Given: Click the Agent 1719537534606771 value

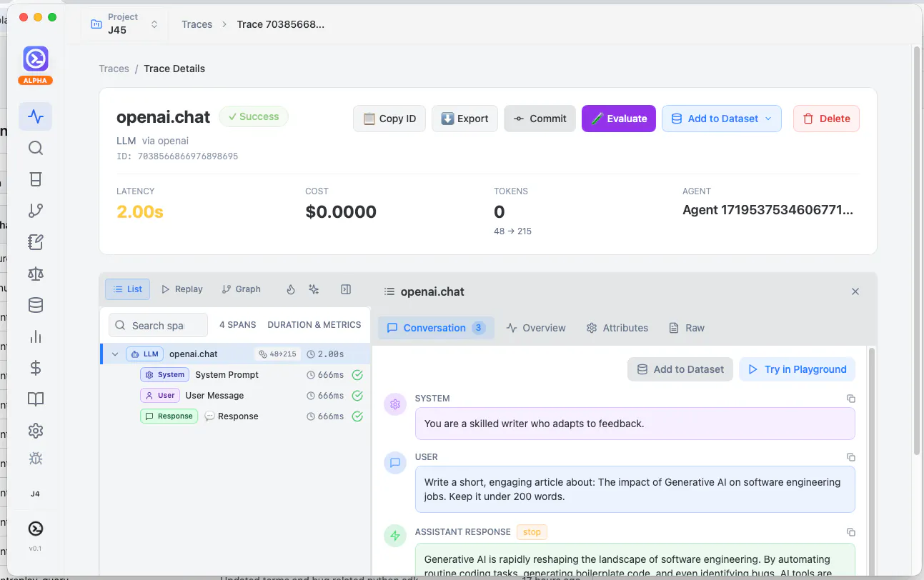Looking at the screenshot, I should [x=767, y=210].
